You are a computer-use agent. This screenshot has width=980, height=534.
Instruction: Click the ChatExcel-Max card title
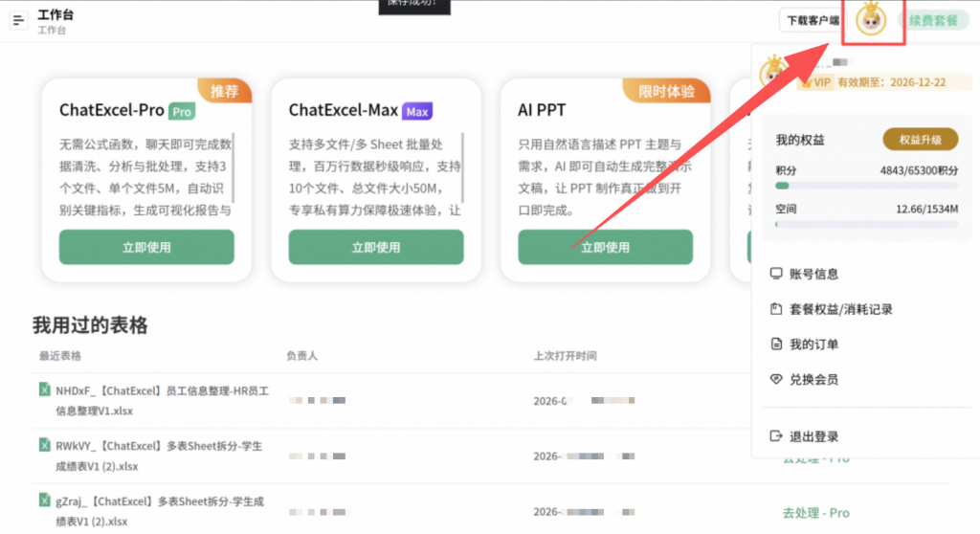344,110
